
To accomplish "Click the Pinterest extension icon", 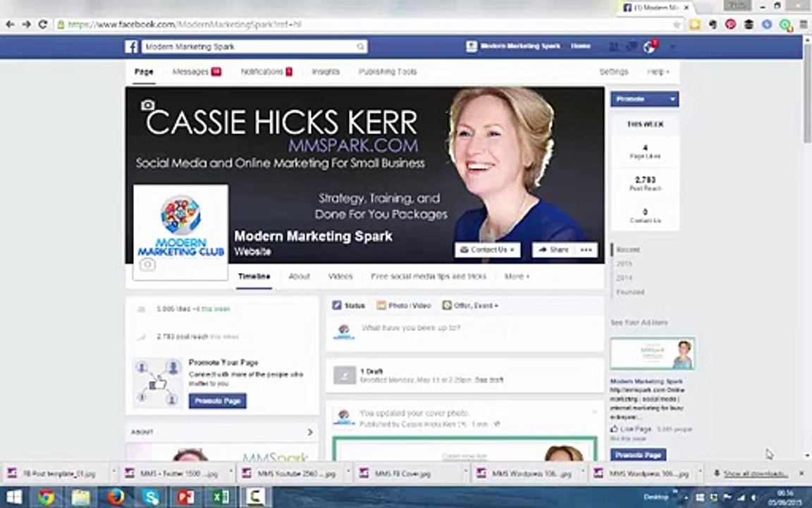I will (730, 25).
